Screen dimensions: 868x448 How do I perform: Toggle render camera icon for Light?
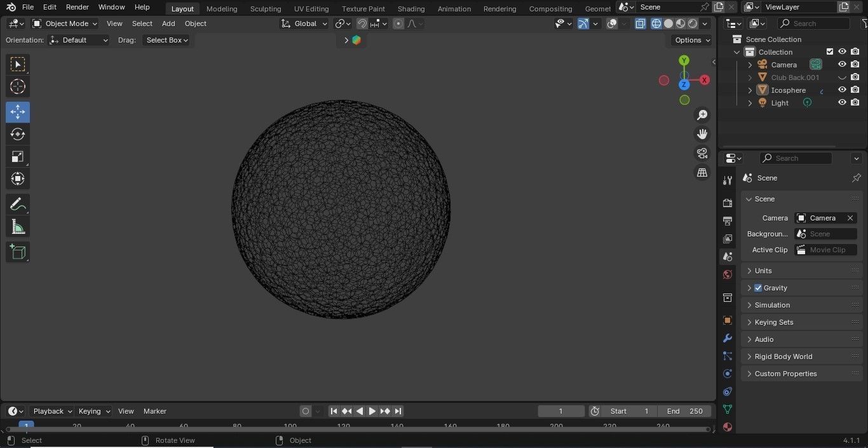click(855, 102)
